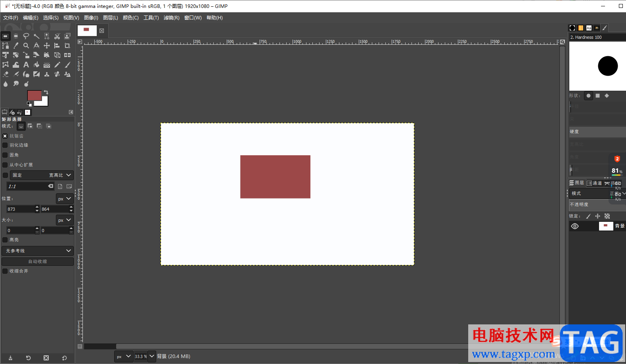
Task: Enable the 羽化边缘 checkbox
Action: click(5, 145)
